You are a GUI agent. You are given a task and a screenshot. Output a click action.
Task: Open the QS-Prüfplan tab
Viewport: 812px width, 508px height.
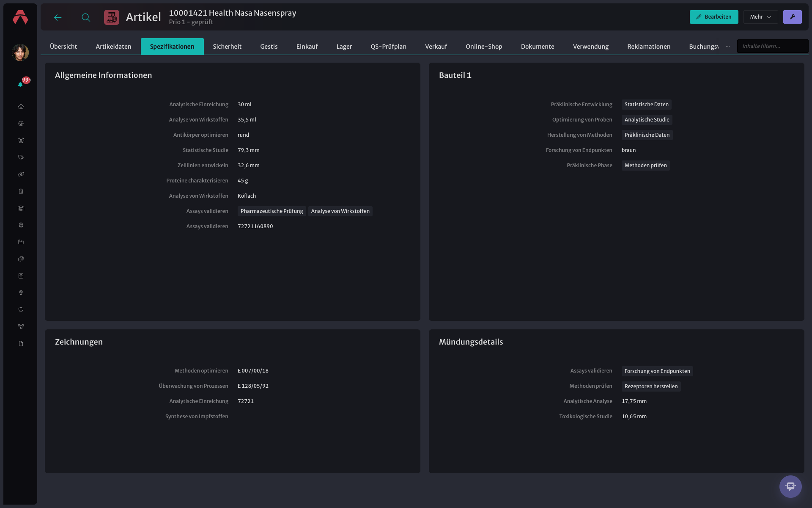click(388, 47)
